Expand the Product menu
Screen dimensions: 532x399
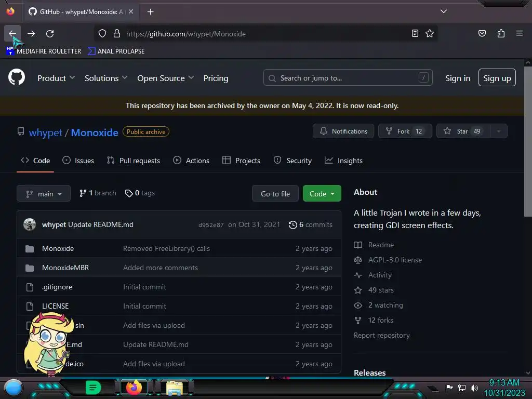56,78
